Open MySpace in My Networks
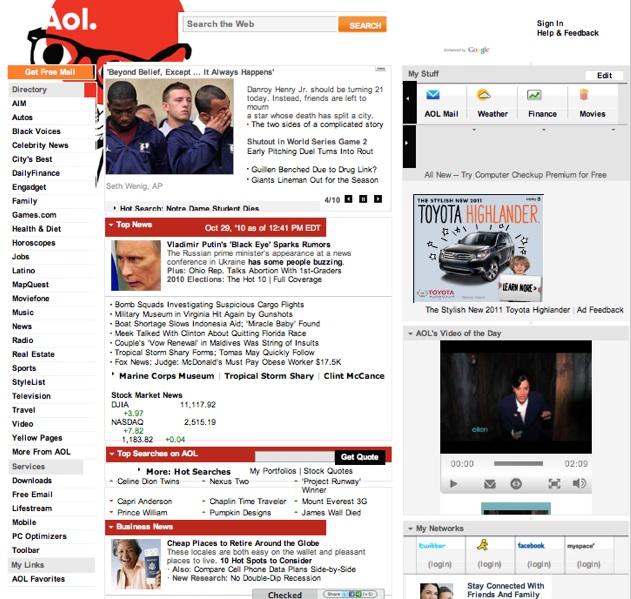Screen dimensions: 631x599 pos(581,546)
